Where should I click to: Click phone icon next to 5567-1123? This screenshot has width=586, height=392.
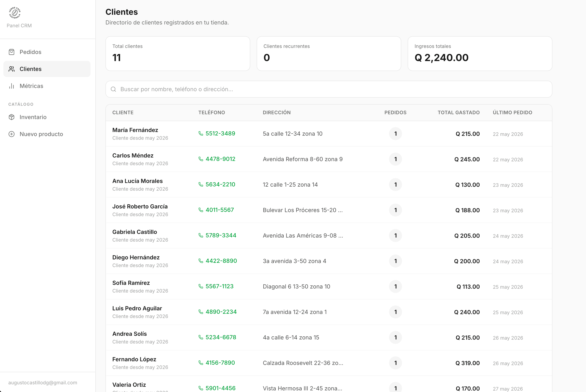(x=201, y=286)
